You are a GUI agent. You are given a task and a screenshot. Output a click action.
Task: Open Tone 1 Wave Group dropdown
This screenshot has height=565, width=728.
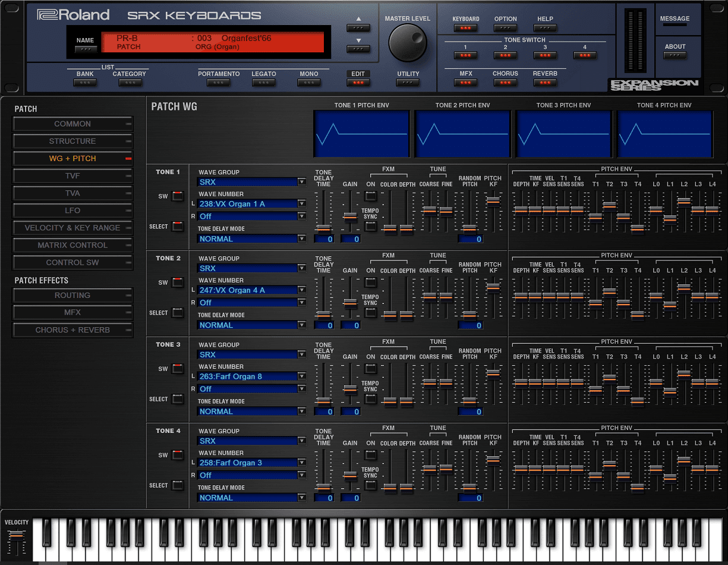(252, 182)
